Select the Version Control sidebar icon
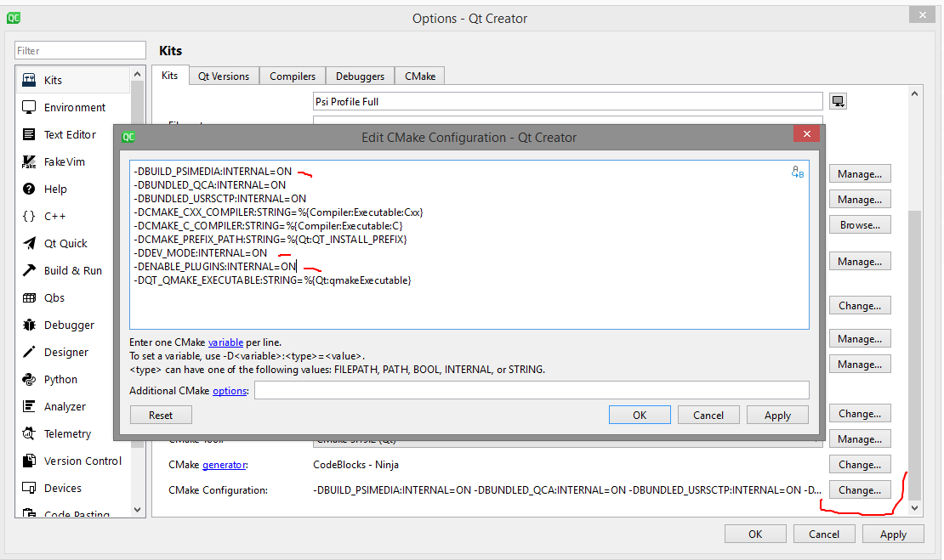 (x=30, y=461)
